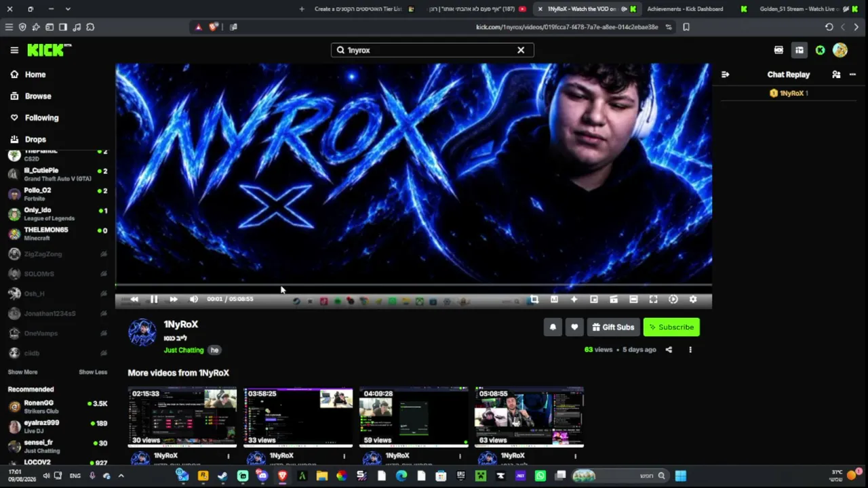Open THELEMON65's Minecraft stream

point(58,233)
